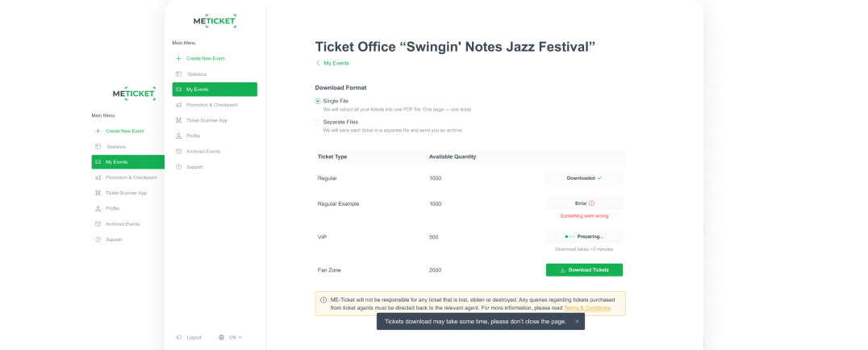This screenshot has height=350, width=868.
Task: Click the Error status button for Regular Example
Action: point(584,203)
